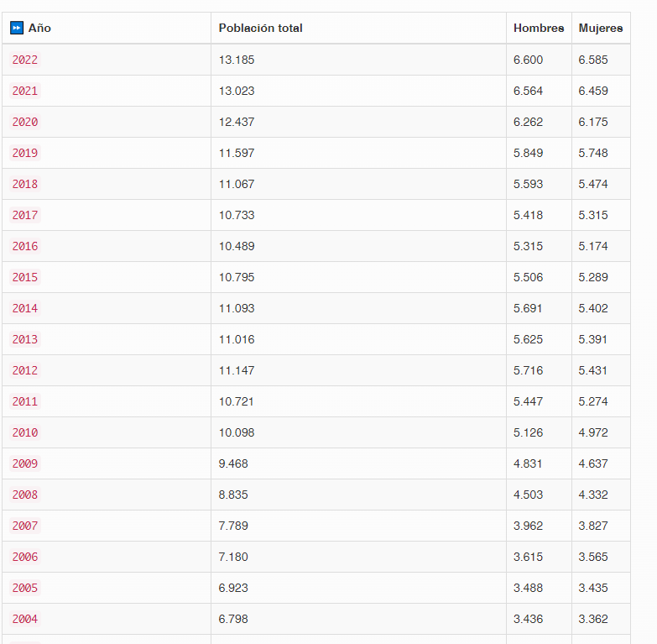Select the 2020 year tag
The width and height of the screenshot is (657, 644).
(25, 122)
